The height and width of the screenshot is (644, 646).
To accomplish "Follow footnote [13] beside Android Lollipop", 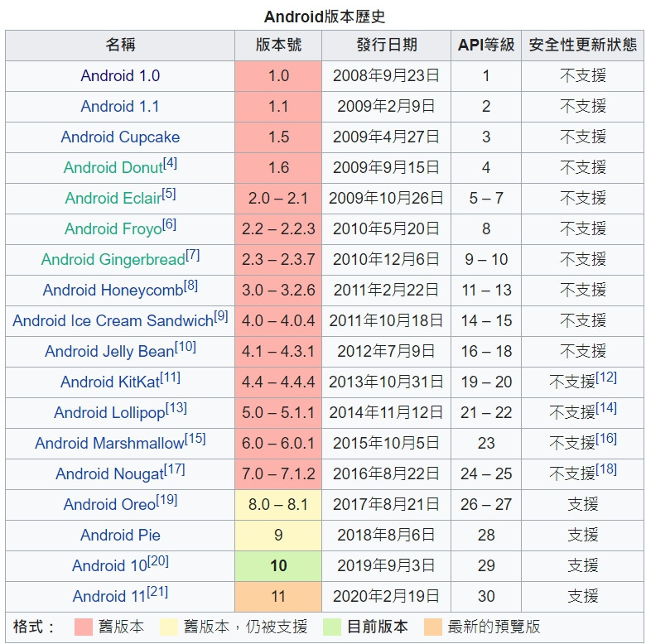I will click(x=176, y=408).
